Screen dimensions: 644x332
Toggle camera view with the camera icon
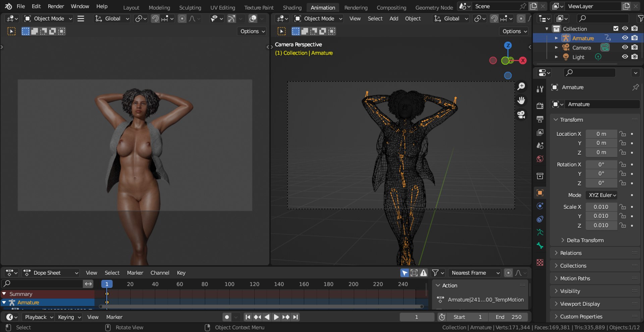[521, 115]
